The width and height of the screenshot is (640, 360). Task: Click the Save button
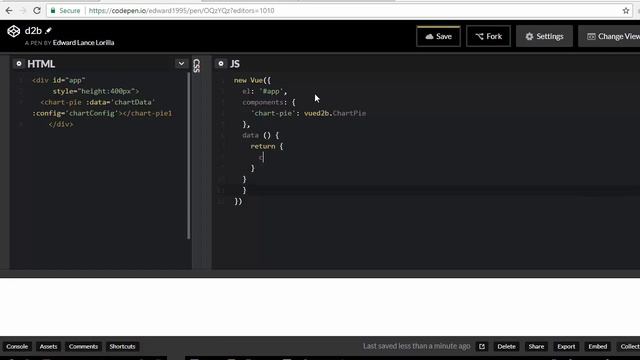[x=438, y=36]
